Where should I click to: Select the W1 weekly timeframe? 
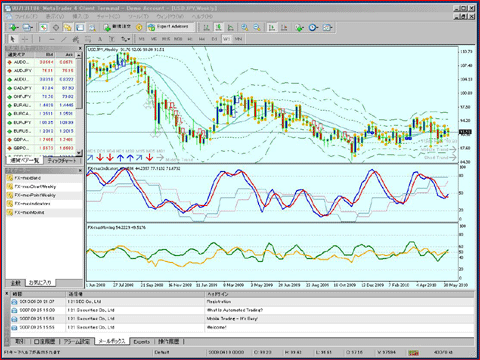coord(226,39)
